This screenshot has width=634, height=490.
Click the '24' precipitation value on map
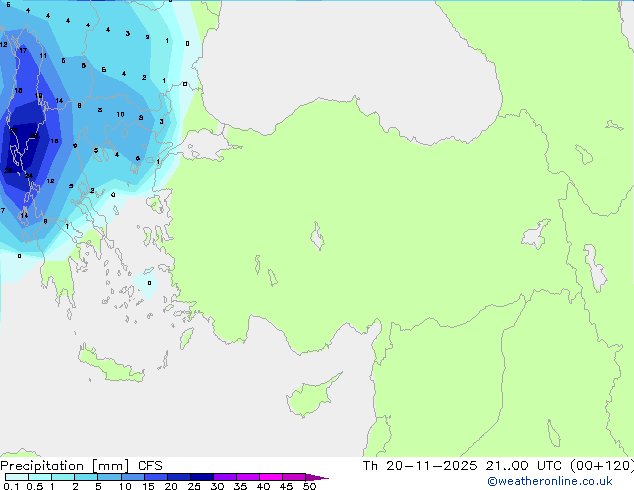29,175
